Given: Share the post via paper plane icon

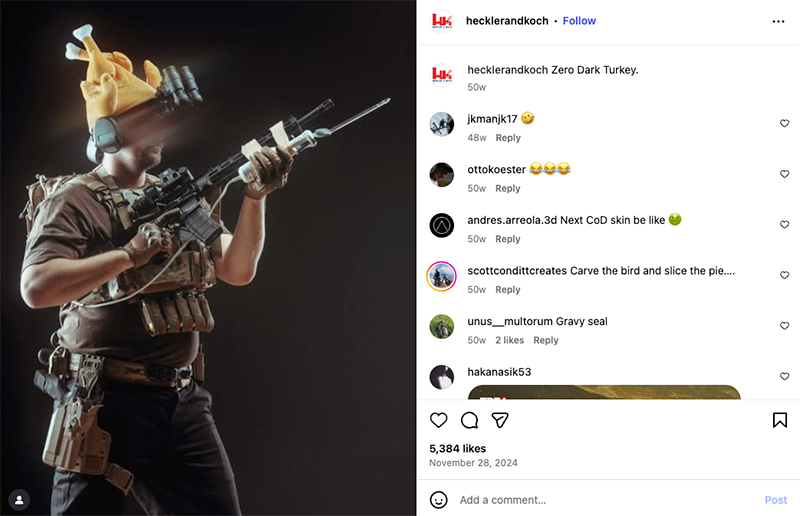Looking at the screenshot, I should coord(500,420).
